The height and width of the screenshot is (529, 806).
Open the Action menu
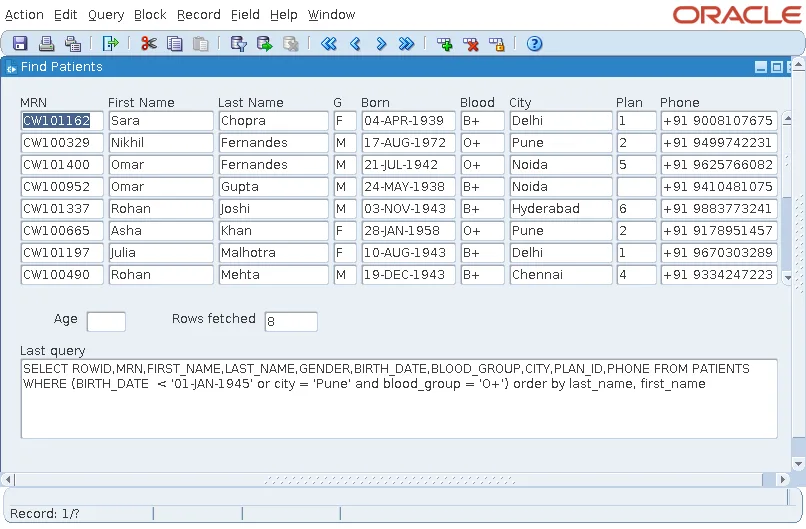[x=24, y=15]
